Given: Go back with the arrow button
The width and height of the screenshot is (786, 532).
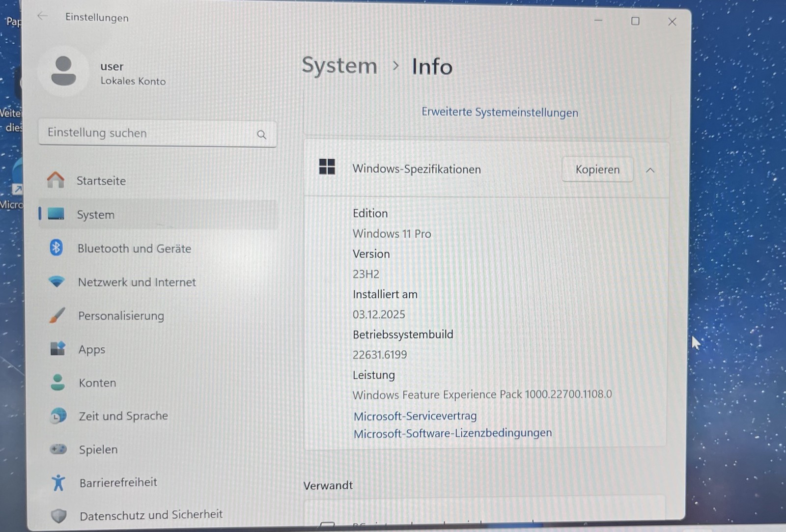Looking at the screenshot, I should (x=43, y=16).
